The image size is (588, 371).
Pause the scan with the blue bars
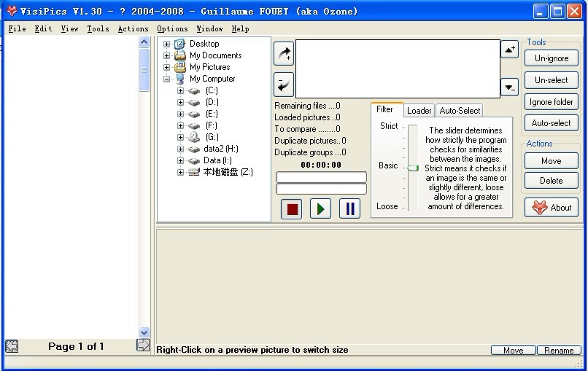(x=350, y=208)
